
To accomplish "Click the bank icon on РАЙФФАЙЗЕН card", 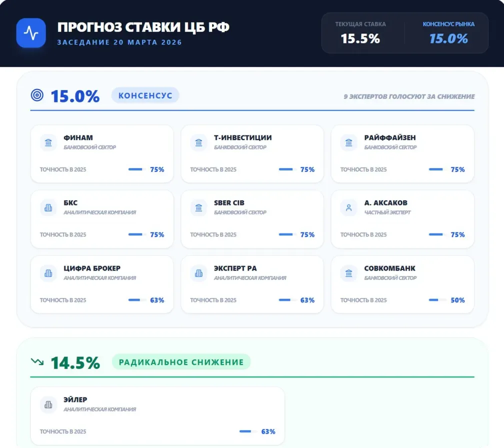I will (349, 142).
